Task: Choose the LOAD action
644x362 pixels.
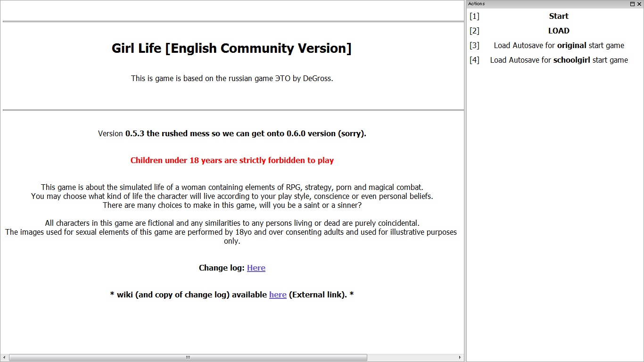Action: tap(559, 31)
